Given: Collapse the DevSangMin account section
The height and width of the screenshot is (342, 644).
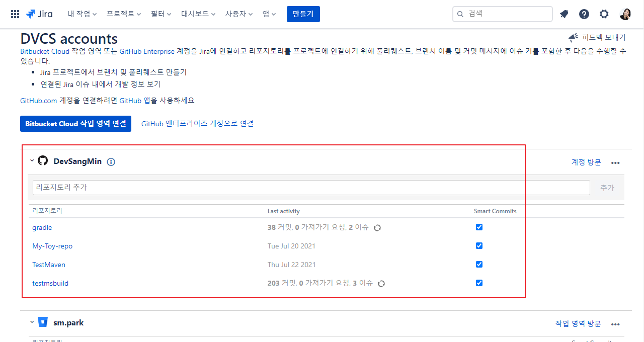Looking at the screenshot, I should click(x=32, y=161).
